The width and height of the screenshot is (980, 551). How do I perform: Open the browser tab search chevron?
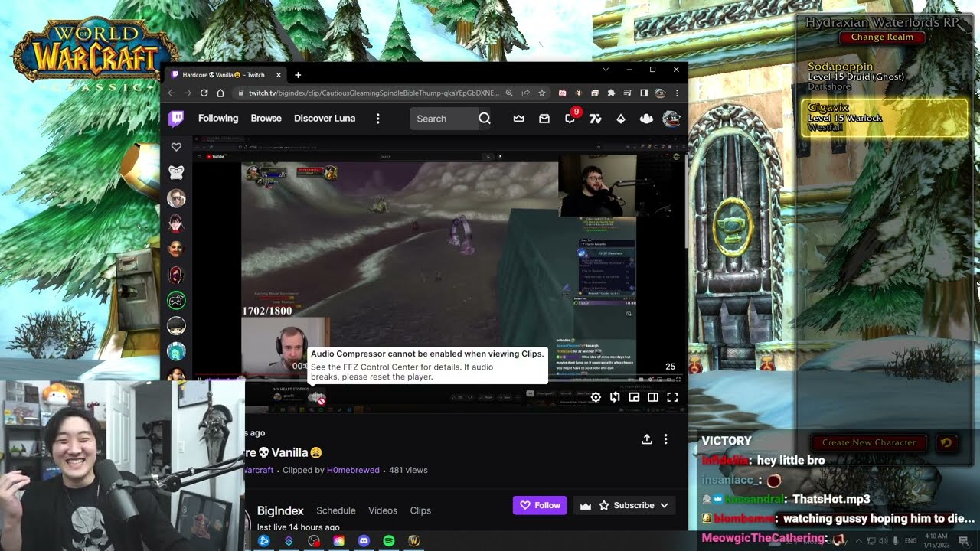606,69
